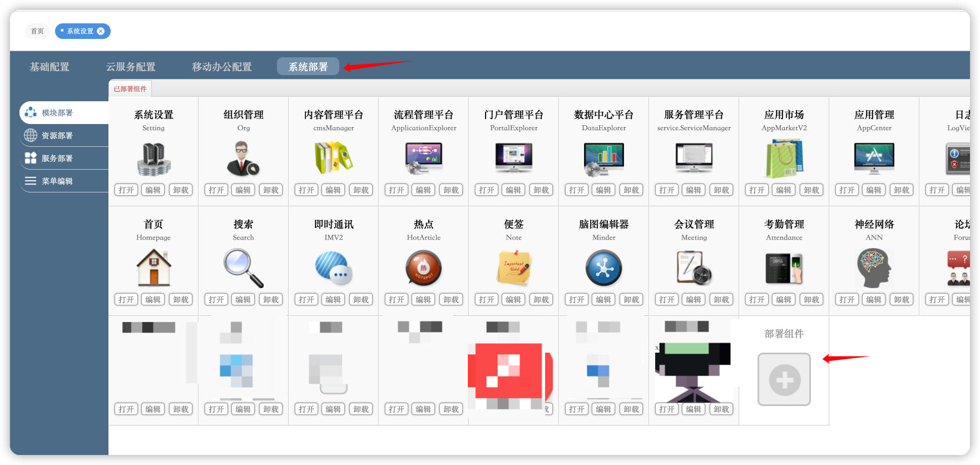Go to 移动办公配置 section

(x=222, y=67)
